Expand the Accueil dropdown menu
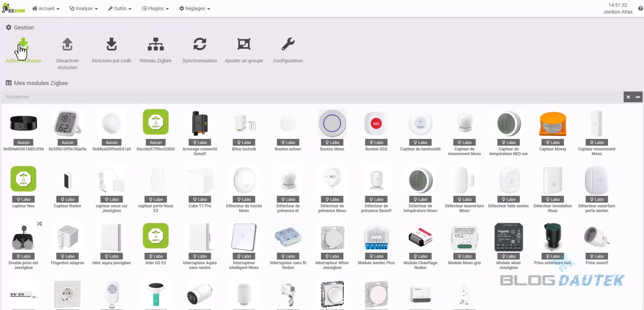Screen dimensions: 644x310 pos(46,8)
